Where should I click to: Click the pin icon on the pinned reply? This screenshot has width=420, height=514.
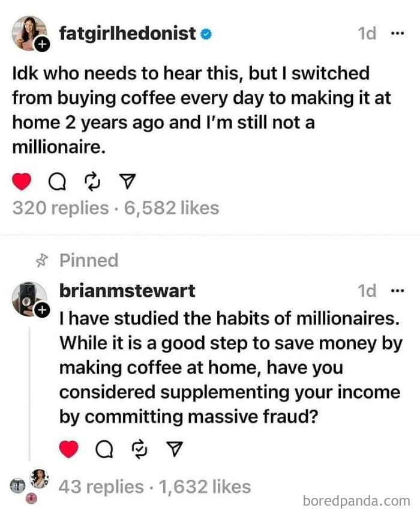(43, 260)
